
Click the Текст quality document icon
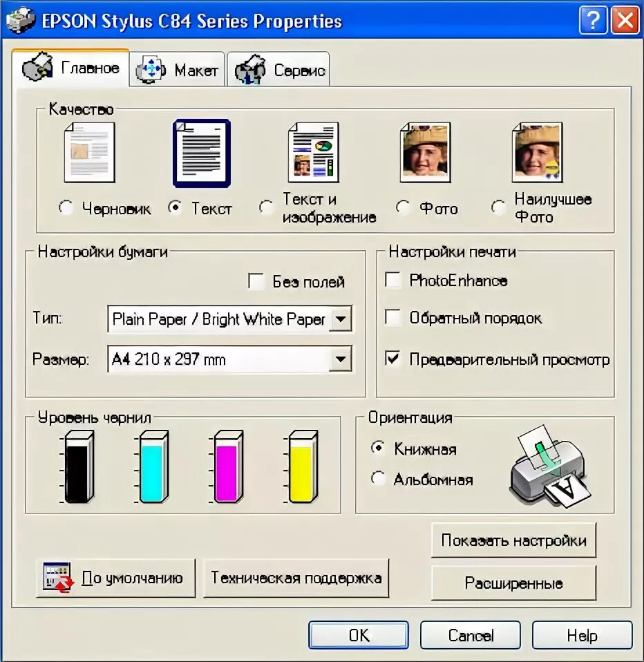click(202, 153)
